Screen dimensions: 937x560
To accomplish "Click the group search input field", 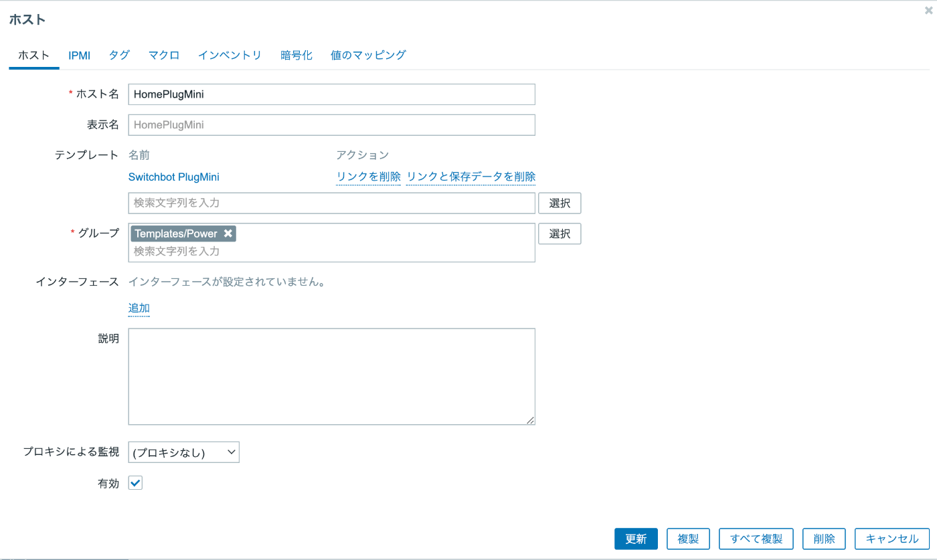I will tap(332, 252).
